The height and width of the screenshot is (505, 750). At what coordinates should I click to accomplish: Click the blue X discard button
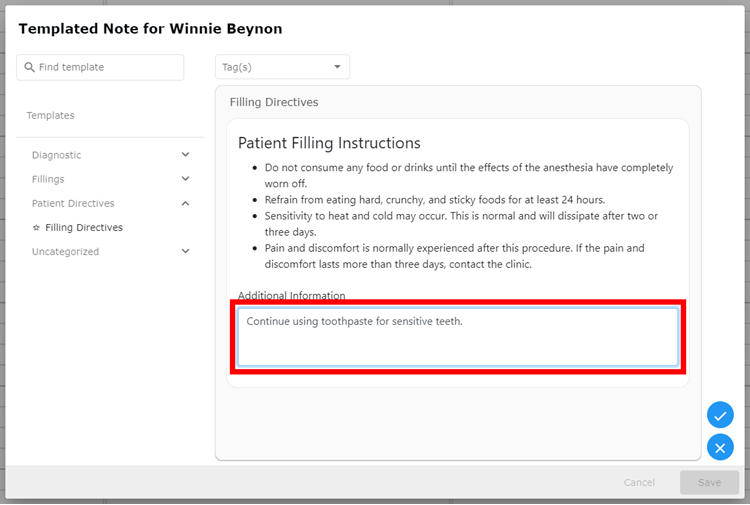(720, 447)
